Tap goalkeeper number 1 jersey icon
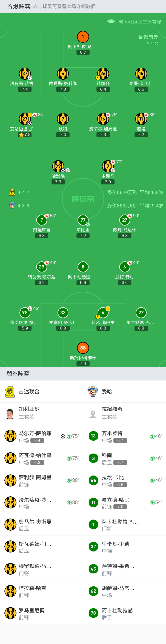This screenshot has height=644, width=166. click(83, 37)
